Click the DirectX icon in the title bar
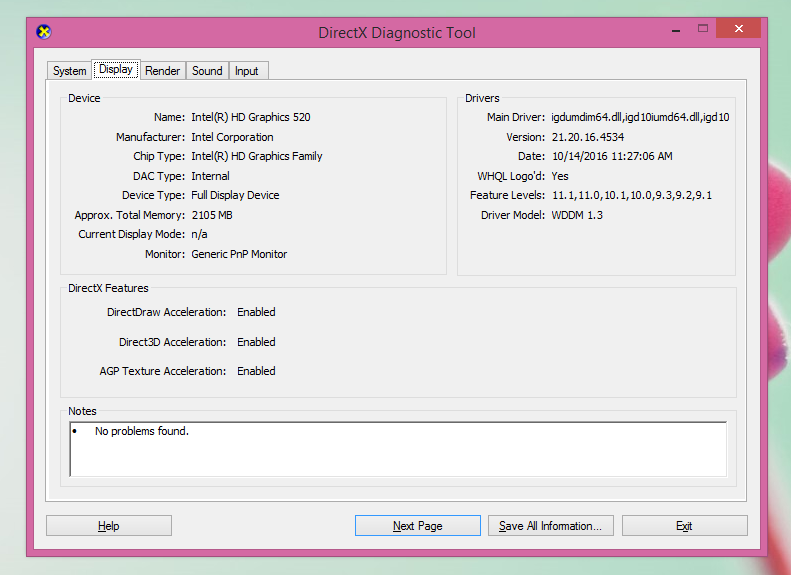 (44, 32)
